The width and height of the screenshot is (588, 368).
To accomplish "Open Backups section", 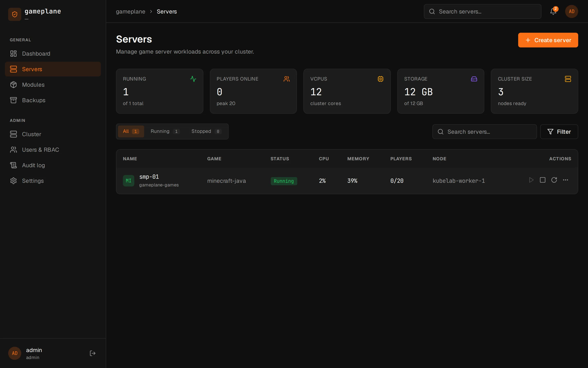I will coord(53,100).
